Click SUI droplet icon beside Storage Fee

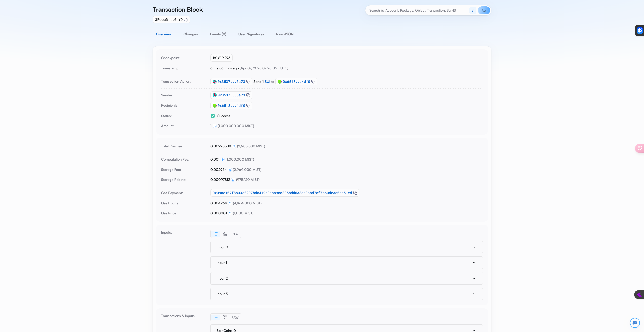230,170
